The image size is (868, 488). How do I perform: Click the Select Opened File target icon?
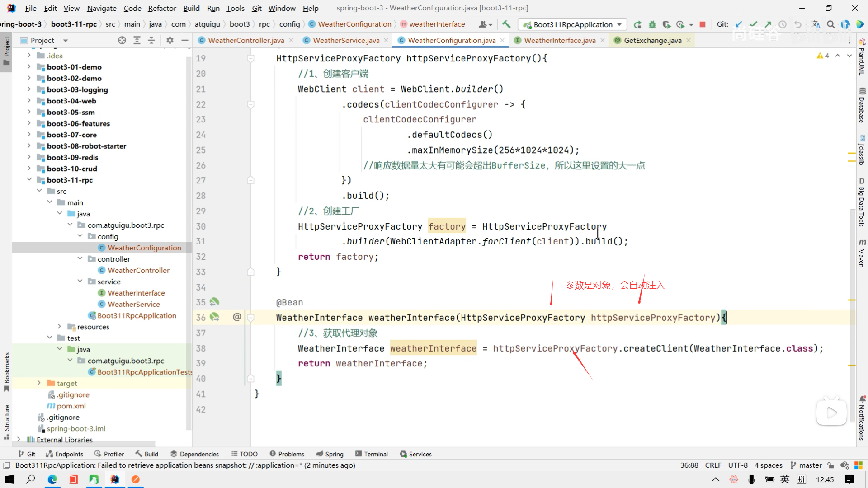[x=122, y=40]
